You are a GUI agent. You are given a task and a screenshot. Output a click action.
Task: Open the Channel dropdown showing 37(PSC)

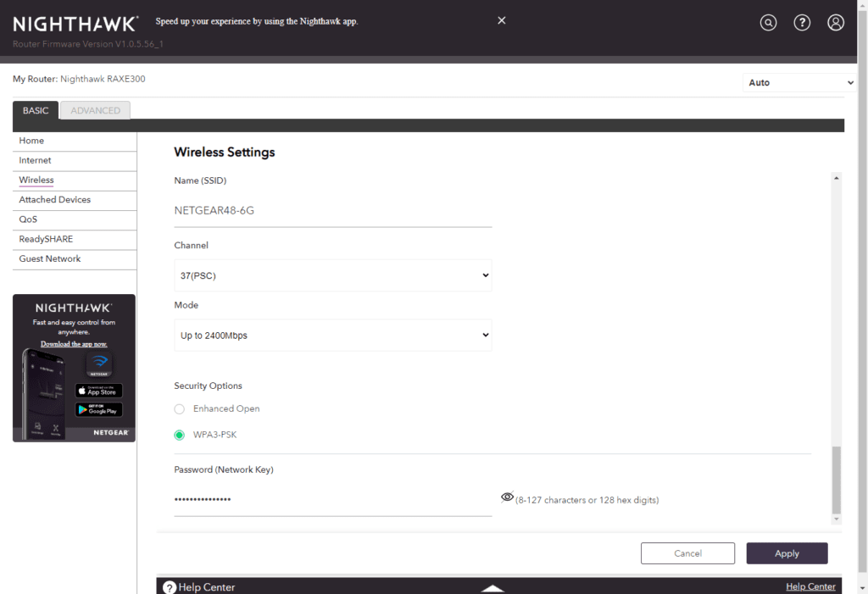[332, 275]
